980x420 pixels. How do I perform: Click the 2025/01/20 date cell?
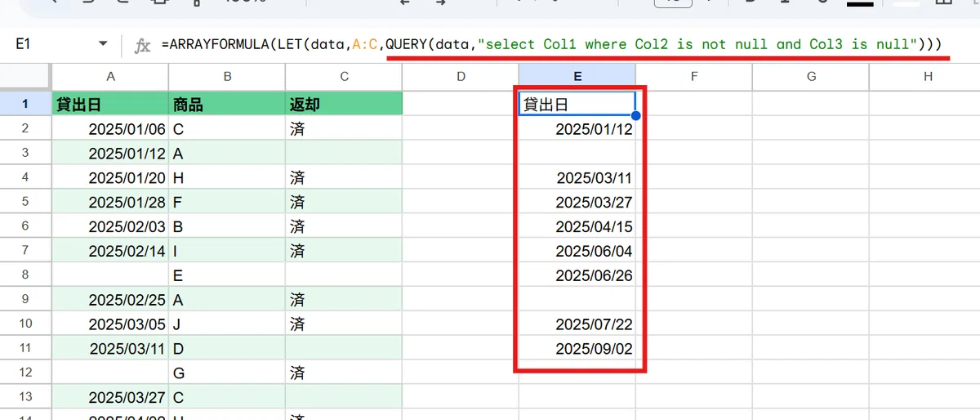[x=110, y=177]
